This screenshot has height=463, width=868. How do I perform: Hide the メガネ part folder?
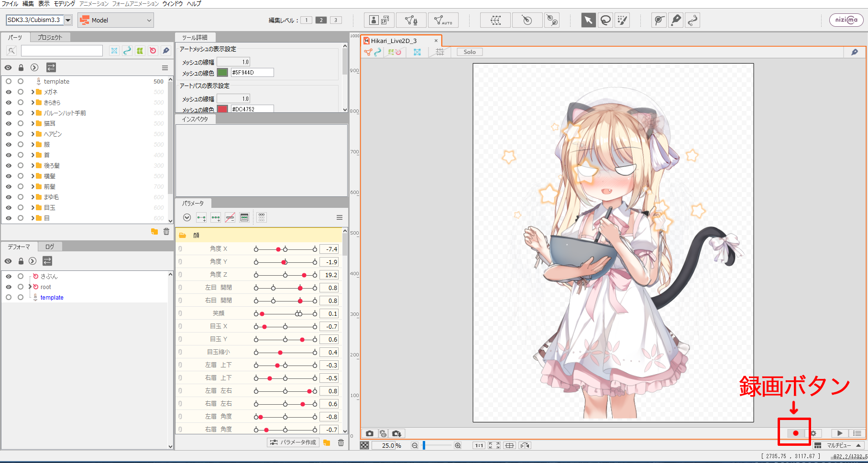[x=9, y=92]
